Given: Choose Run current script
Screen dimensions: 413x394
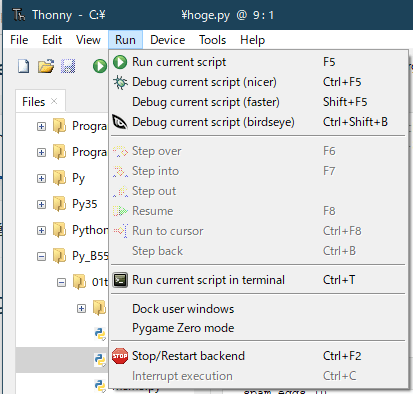Looking at the screenshot, I should (259, 62).
